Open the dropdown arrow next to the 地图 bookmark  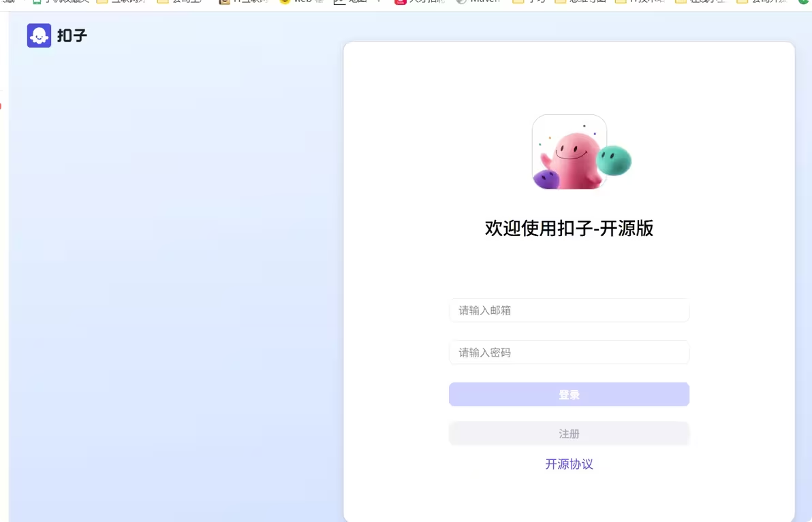tap(379, 2)
